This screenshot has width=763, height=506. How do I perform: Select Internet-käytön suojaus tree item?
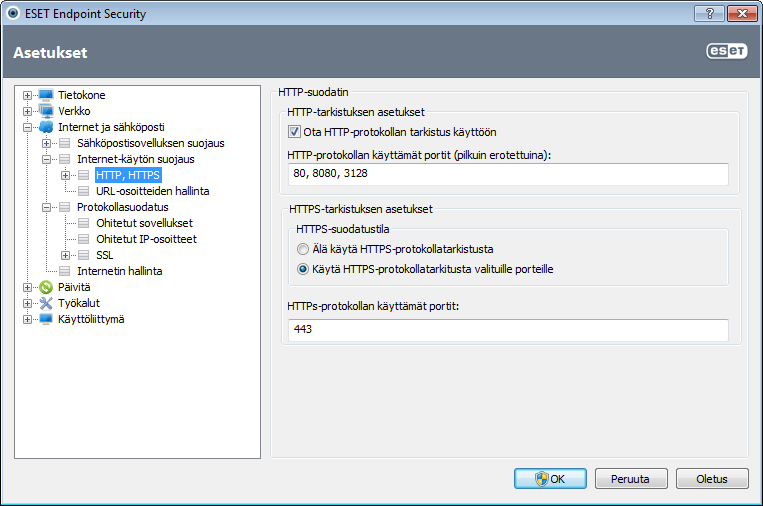135,159
